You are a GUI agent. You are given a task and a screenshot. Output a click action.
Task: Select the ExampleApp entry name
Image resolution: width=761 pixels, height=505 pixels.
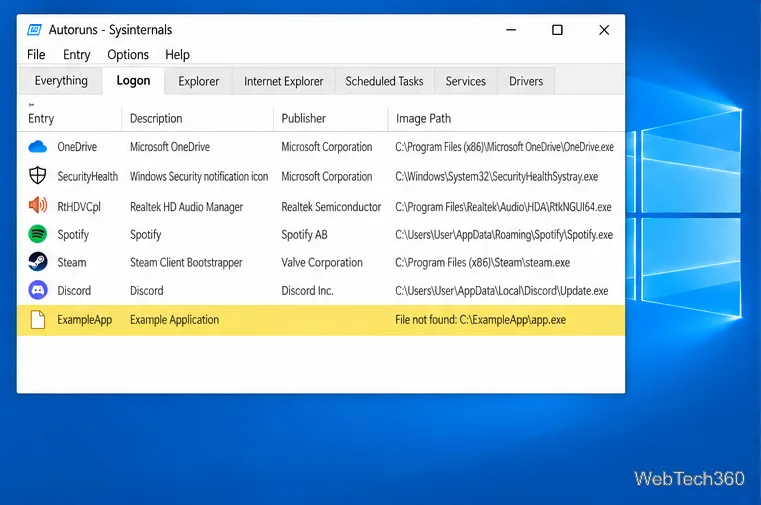pos(84,320)
